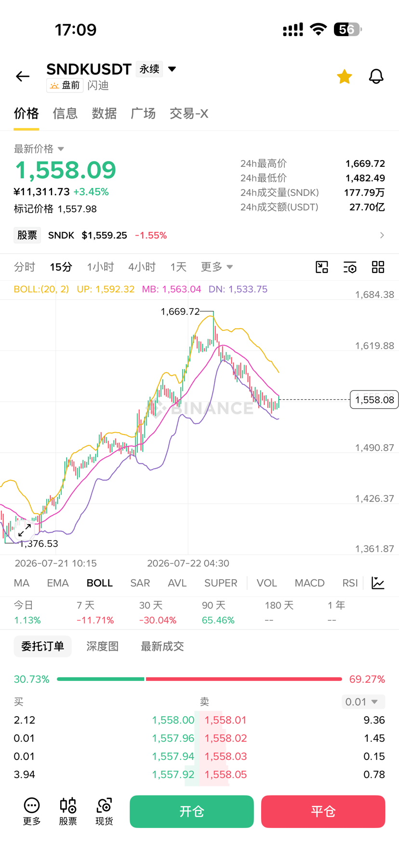
Task: Toggle the BOLL indicator
Action: (100, 583)
